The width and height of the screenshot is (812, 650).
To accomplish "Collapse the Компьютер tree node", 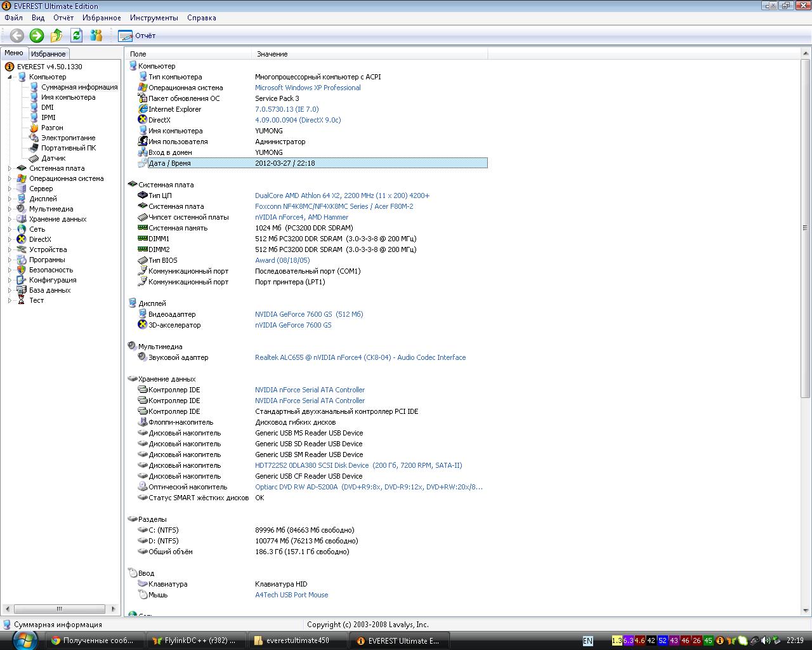I will click(x=10, y=77).
